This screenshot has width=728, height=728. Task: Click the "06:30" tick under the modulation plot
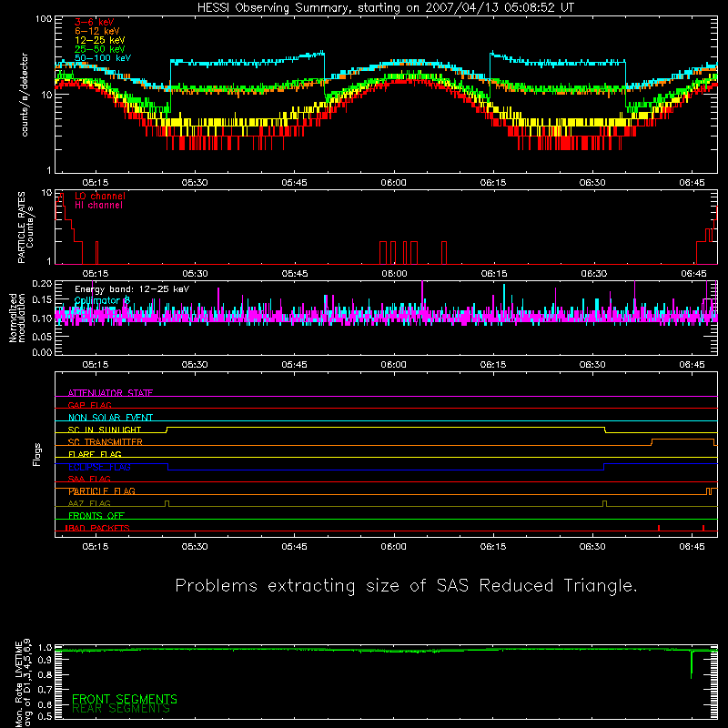592,365
